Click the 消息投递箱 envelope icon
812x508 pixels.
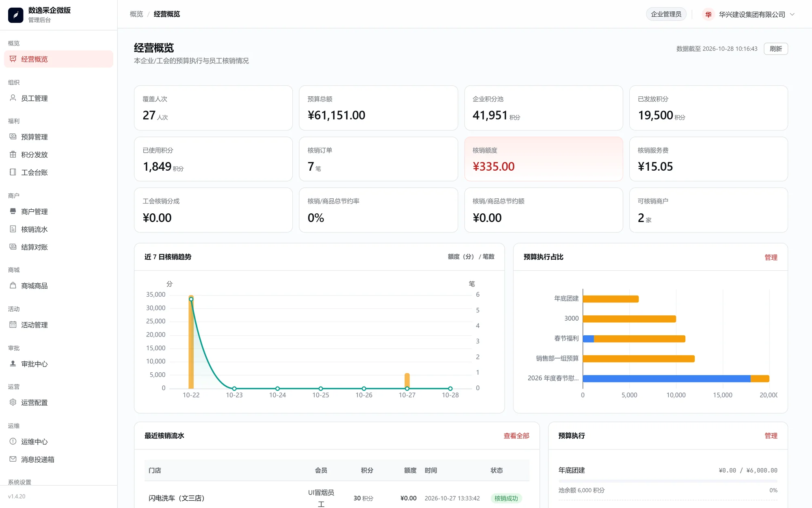tap(13, 459)
